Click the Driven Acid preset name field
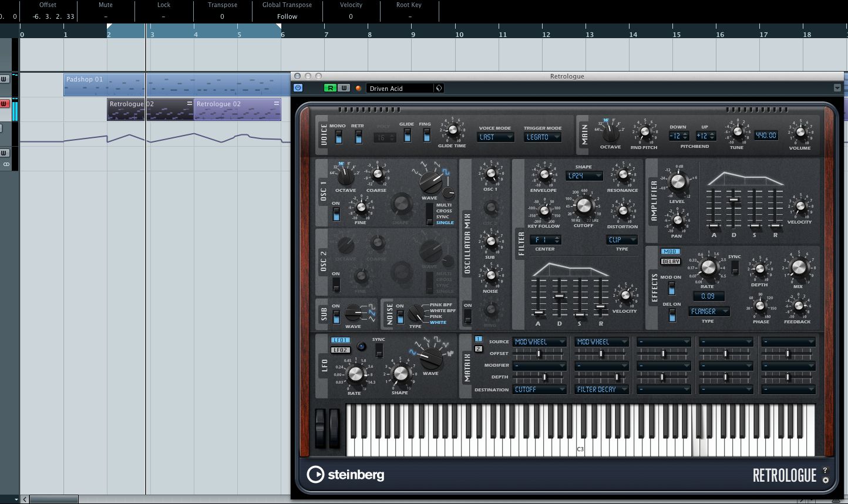The height and width of the screenshot is (504, 848). coord(401,88)
